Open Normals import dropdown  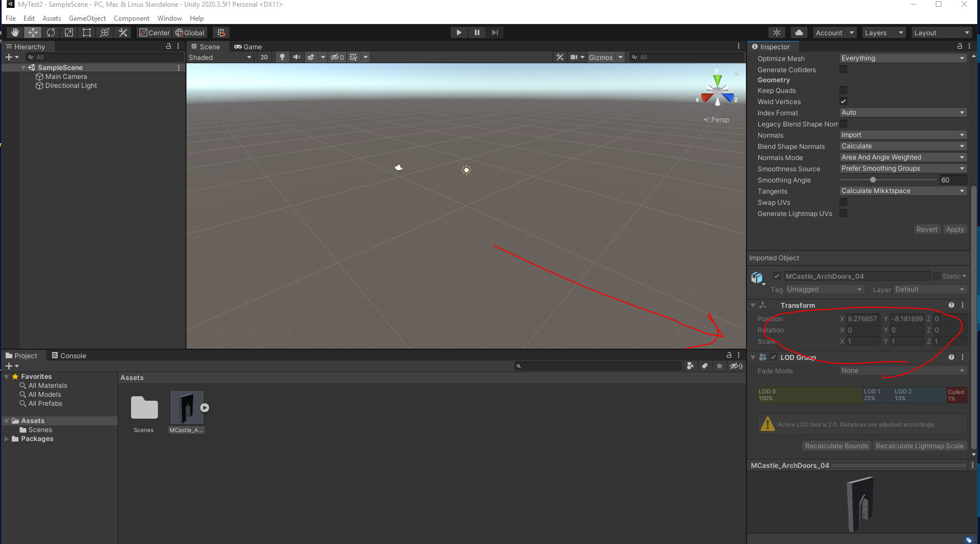pos(903,135)
